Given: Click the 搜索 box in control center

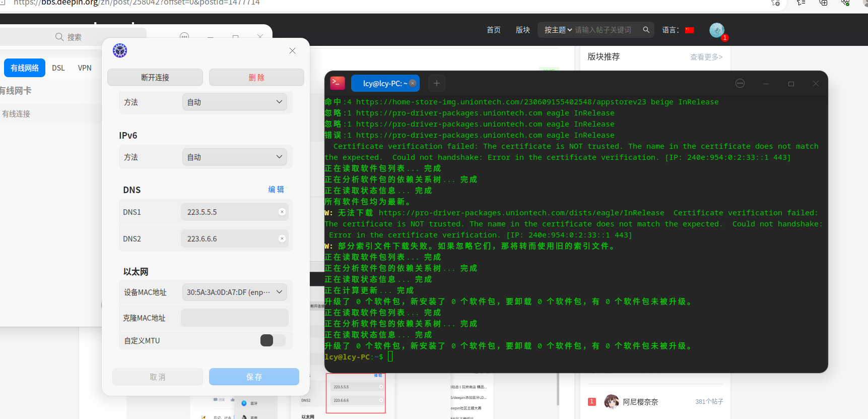Looking at the screenshot, I should [74, 37].
